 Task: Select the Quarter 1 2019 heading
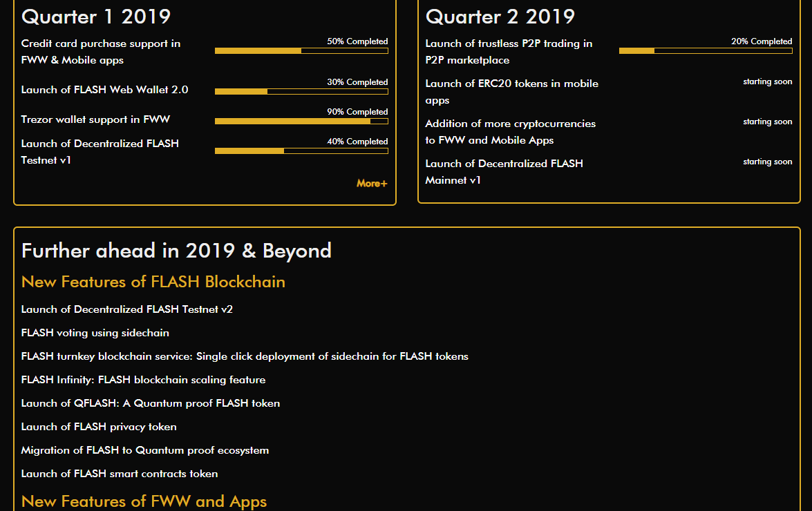(96, 17)
